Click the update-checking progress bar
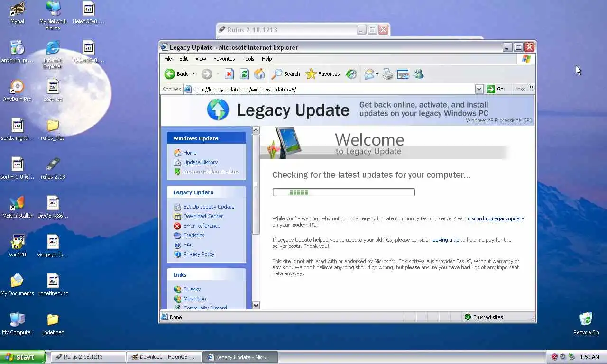This screenshot has width=607, height=364. (343, 192)
